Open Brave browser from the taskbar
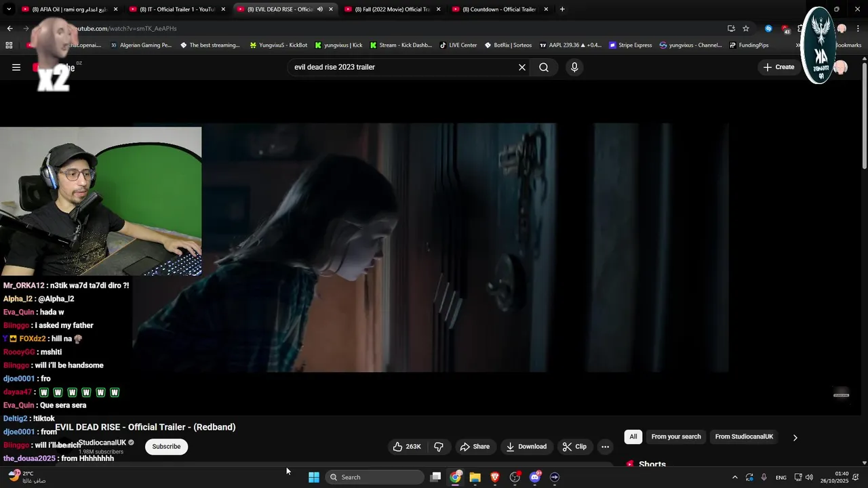Image resolution: width=868 pixels, height=488 pixels. pos(495,477)
